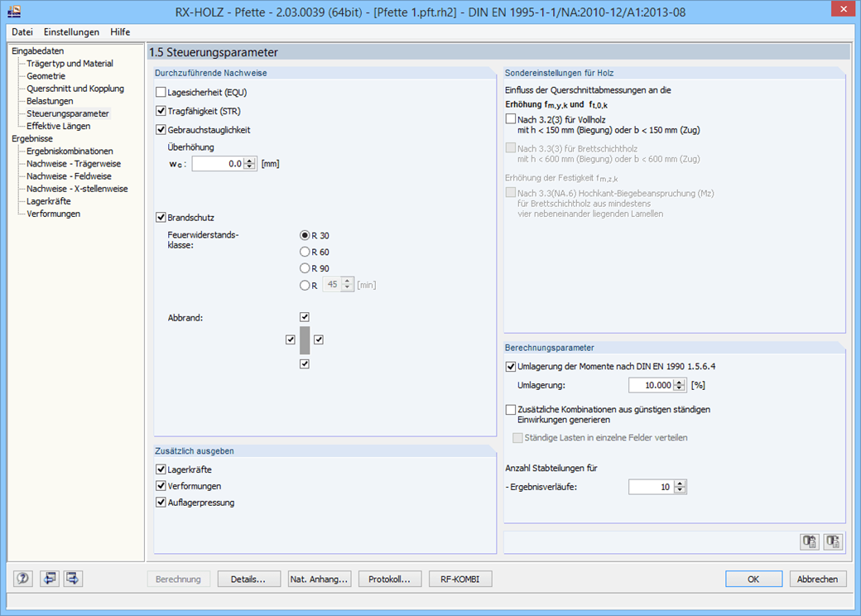Increase Umlagerung percentage with up spinner arrow
This screenshot has width=861, height=616.
coord(677,381)
